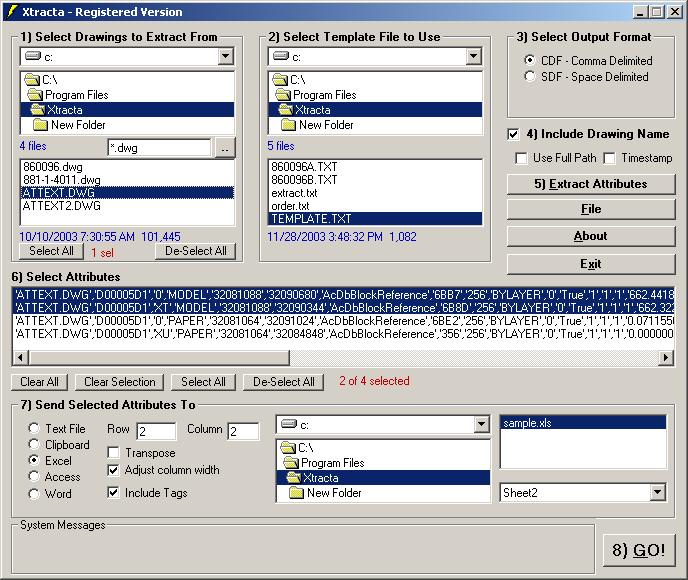Open the Sheet2 worksheet dropdown
This screenshot has width=688, height=580.
click(657, 492)
